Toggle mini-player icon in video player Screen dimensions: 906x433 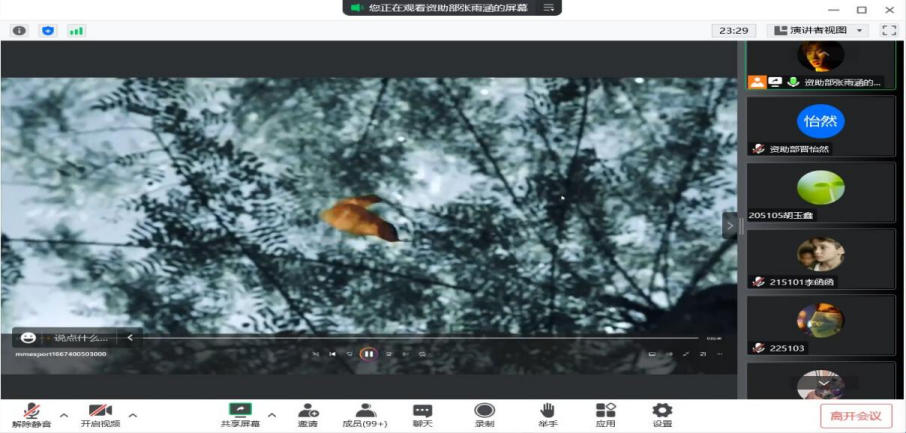[x=703, y=354]
